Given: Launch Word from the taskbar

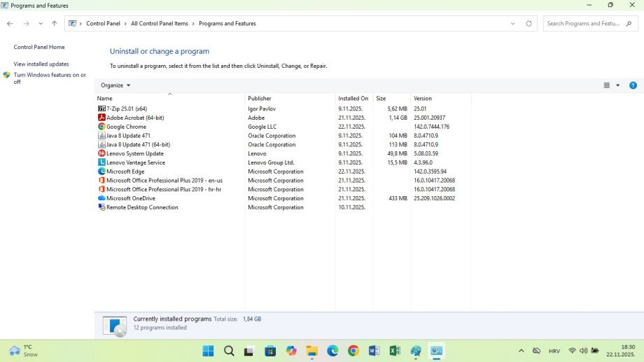Looking at the screenshot, I should (374, 351).
